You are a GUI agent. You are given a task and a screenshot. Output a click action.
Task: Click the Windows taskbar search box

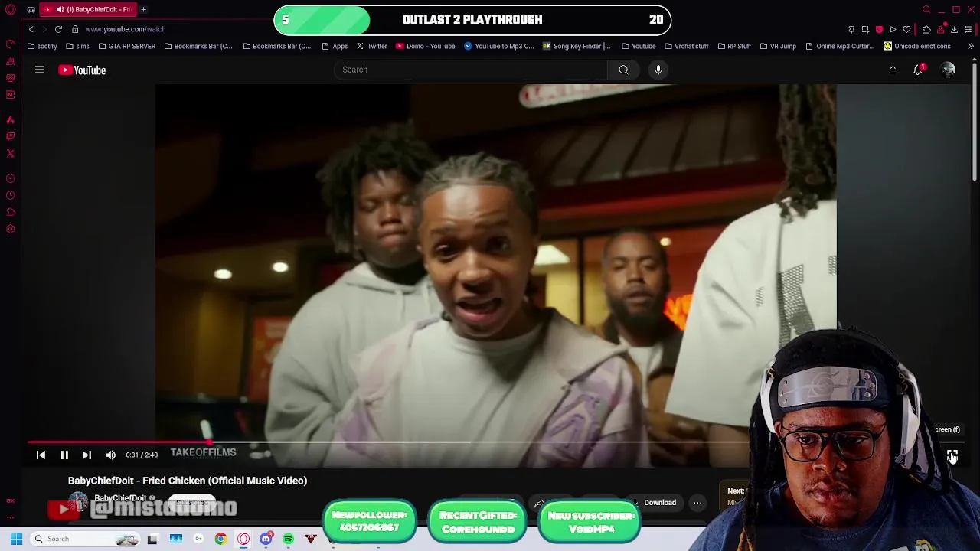click(84, 539)
